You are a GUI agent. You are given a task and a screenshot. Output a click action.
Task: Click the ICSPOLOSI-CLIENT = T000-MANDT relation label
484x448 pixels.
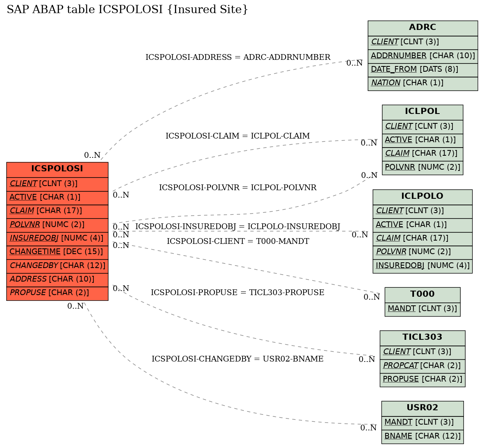[238, 241]
